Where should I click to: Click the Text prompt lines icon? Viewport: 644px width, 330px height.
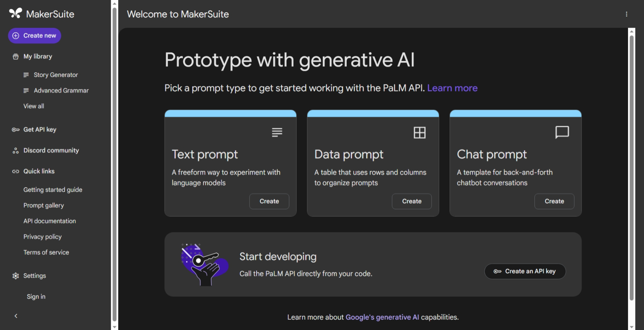click(x=277, y=132)
